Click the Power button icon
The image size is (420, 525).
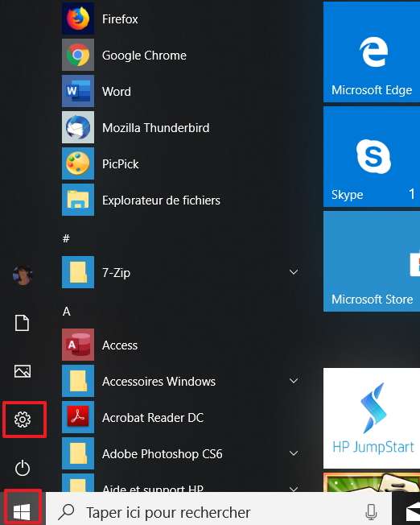pos(23,468)
